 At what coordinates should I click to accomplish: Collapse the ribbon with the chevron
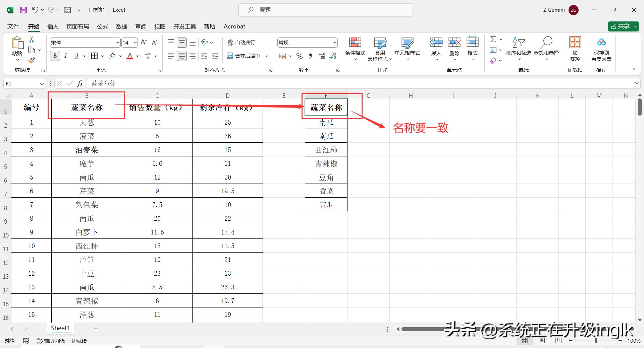(634, 69)
